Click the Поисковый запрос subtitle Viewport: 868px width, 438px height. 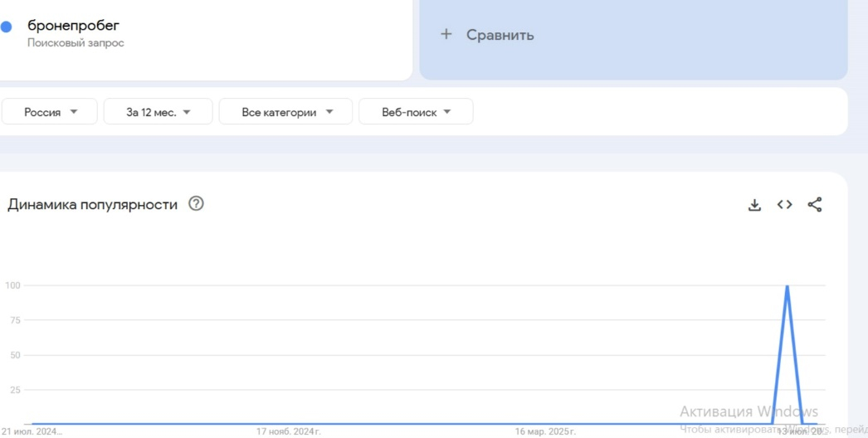click(76, 43)
